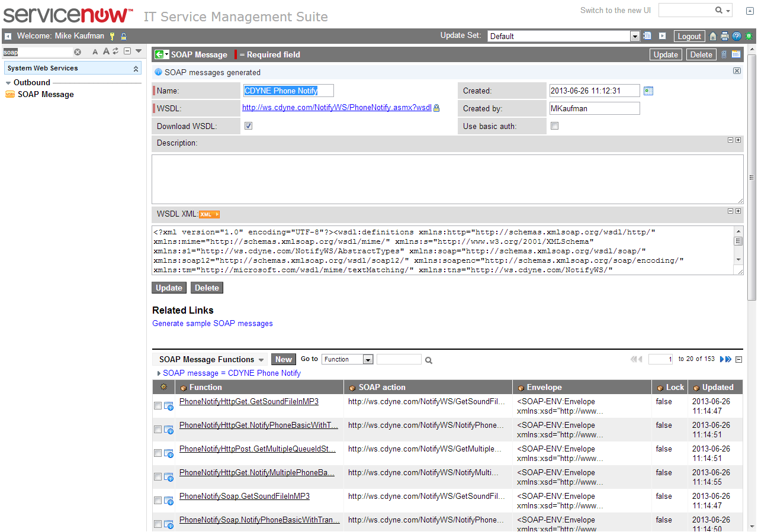758x532 pixels.
Task: Click the orange XML view button
Action: pyautogui.click(x=210, y=214)
